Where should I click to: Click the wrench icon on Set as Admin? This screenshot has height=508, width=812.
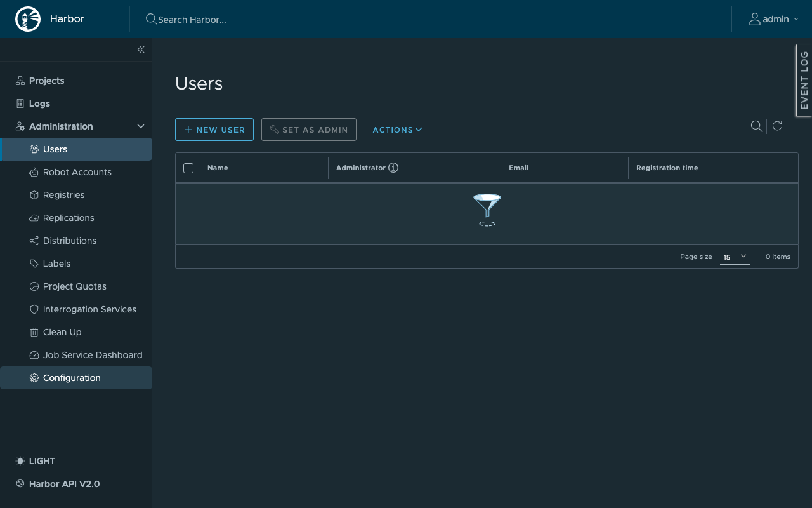coord(274,130)
